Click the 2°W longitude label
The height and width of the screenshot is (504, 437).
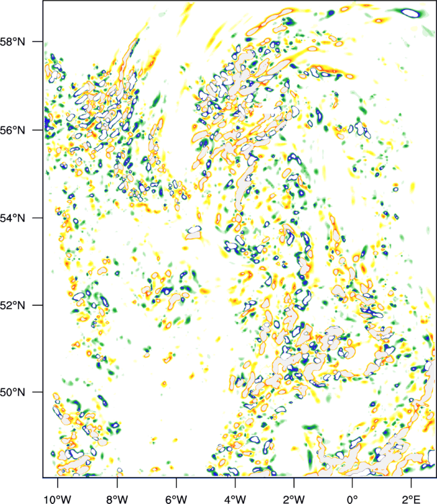pyautogui.click(x=294, y=499)
